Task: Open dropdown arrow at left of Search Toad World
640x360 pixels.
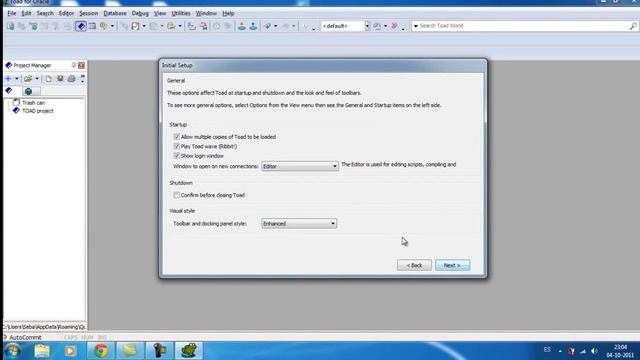Action: (416, 26)
